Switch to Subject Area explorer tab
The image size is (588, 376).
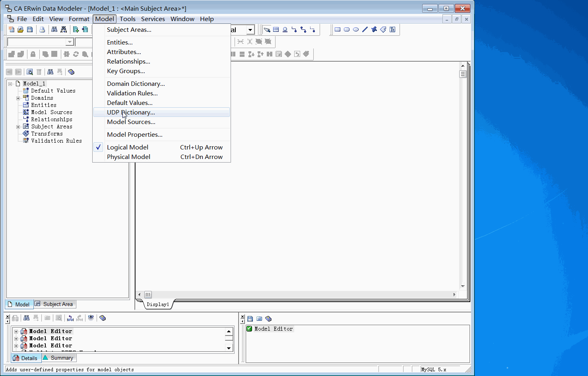[x=54, y=304]
